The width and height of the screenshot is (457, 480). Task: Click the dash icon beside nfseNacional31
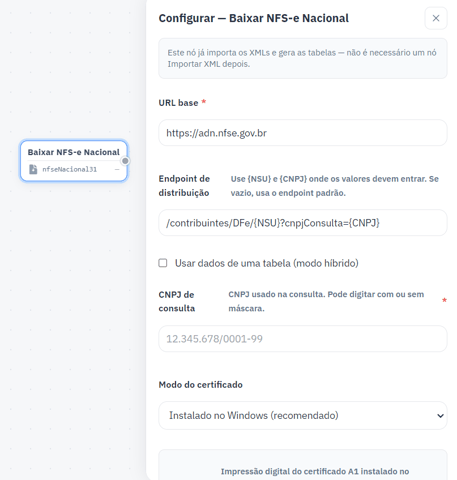tap(117, 169)
